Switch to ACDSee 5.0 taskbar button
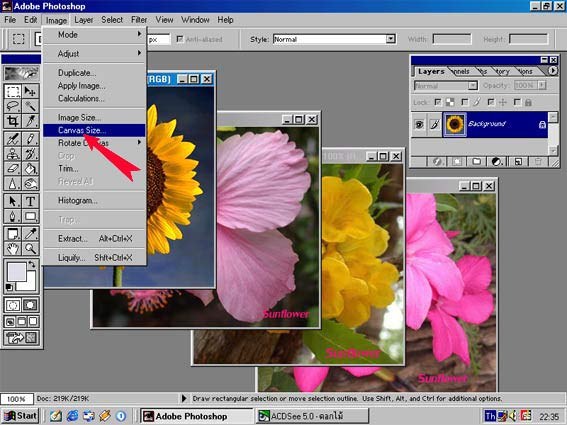The image size is (567, 425). pos(312,416)
